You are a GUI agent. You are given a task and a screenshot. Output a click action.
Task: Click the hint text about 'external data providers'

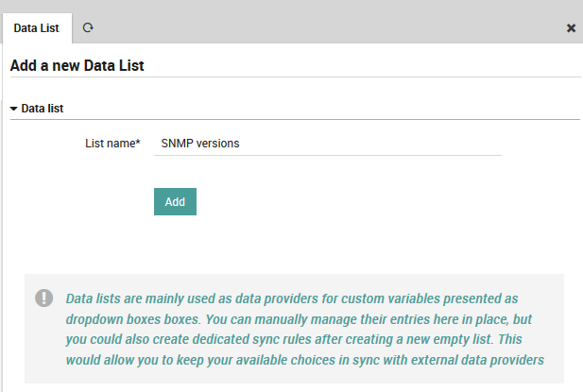click(454, 360)
